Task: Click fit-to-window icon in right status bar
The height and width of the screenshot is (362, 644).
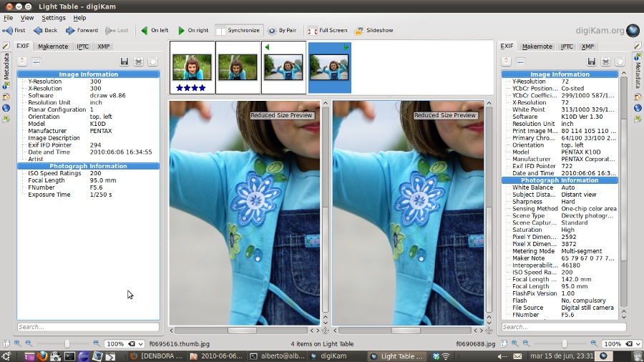Action: click(504, 344)
